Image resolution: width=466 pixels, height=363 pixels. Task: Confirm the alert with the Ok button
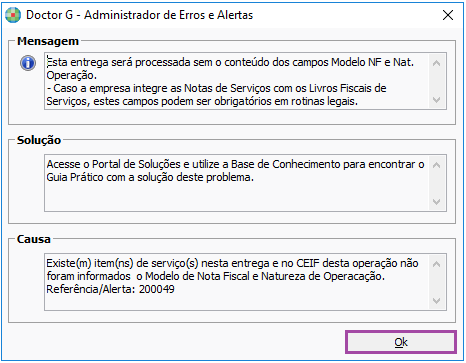[401, 342]
